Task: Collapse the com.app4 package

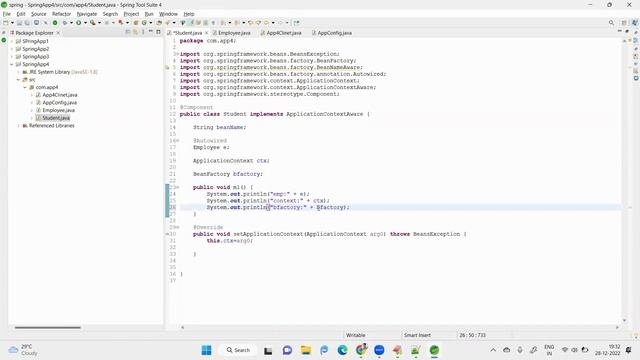Action: 25,87
